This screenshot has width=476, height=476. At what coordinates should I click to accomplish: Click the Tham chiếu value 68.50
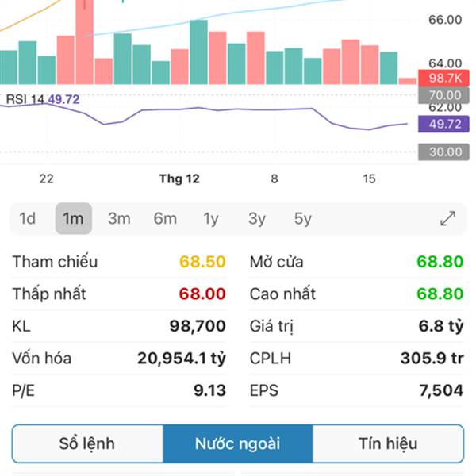tap(202, 261)
